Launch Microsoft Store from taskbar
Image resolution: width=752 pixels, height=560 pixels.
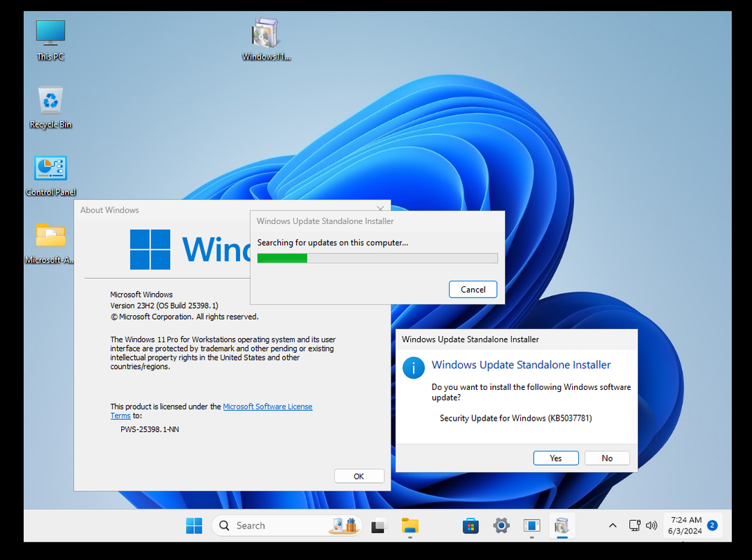(x=471, y=526)
